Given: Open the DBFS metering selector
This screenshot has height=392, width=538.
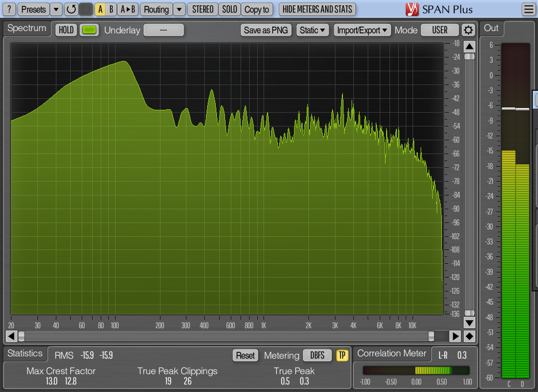Looking at the screenshot, I should [x=318, y=355].
